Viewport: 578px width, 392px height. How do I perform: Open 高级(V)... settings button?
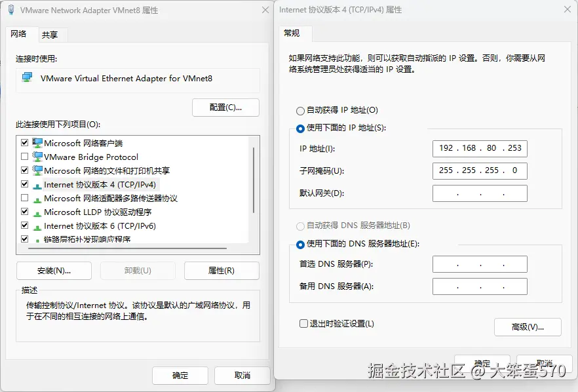coord(528,327)
